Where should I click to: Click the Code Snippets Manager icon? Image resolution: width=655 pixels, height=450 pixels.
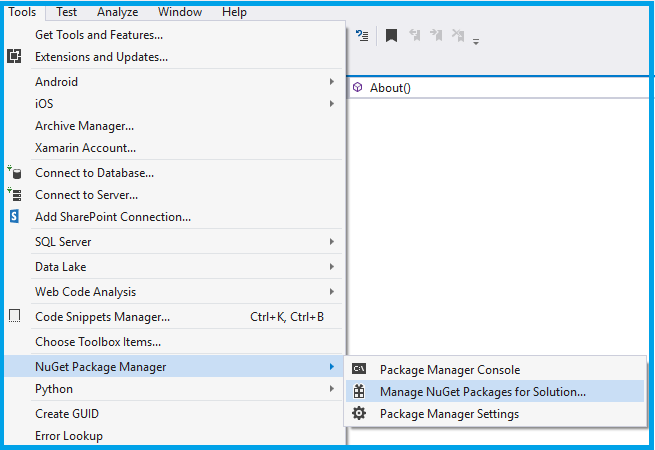[15, 316]
